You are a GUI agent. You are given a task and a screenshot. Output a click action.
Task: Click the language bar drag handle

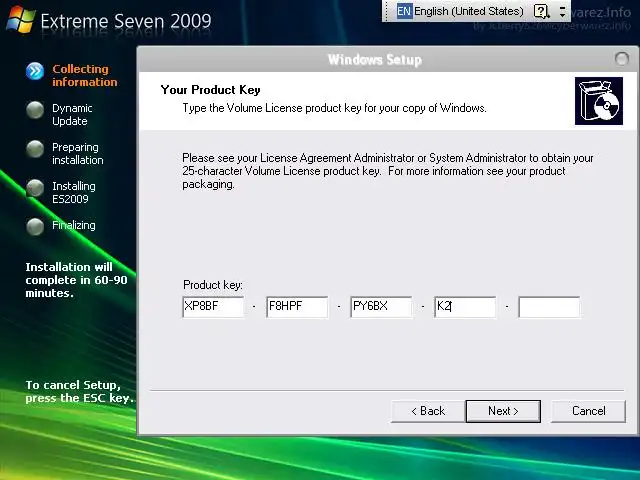click(x=386, y=11)
